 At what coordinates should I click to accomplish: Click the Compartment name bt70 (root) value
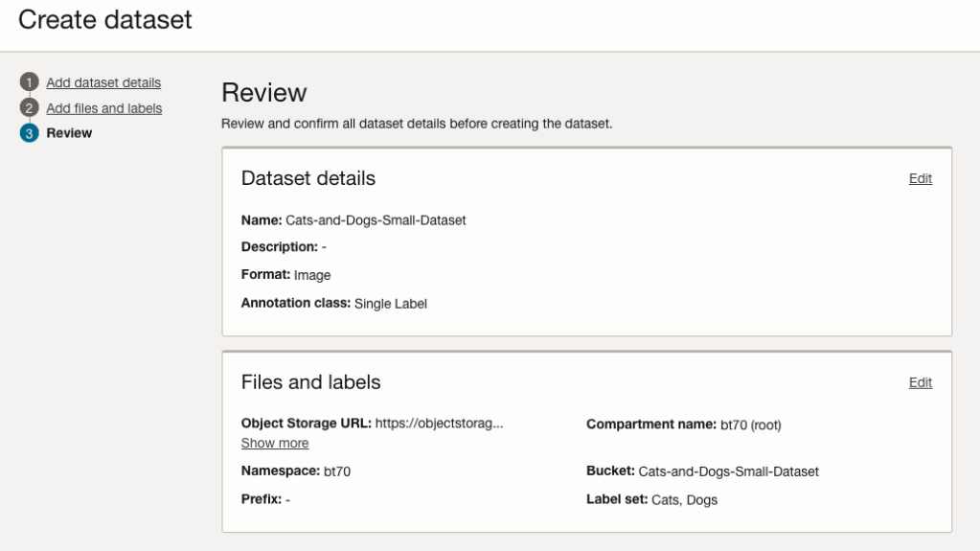tap(751, 425)
